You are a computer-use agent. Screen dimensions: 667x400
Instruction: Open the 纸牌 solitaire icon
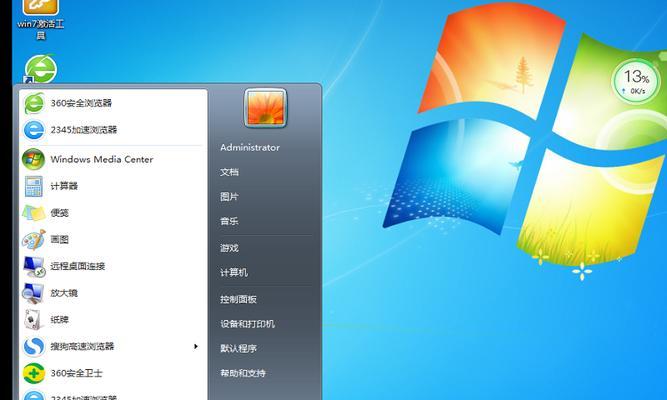click(34, 320)
